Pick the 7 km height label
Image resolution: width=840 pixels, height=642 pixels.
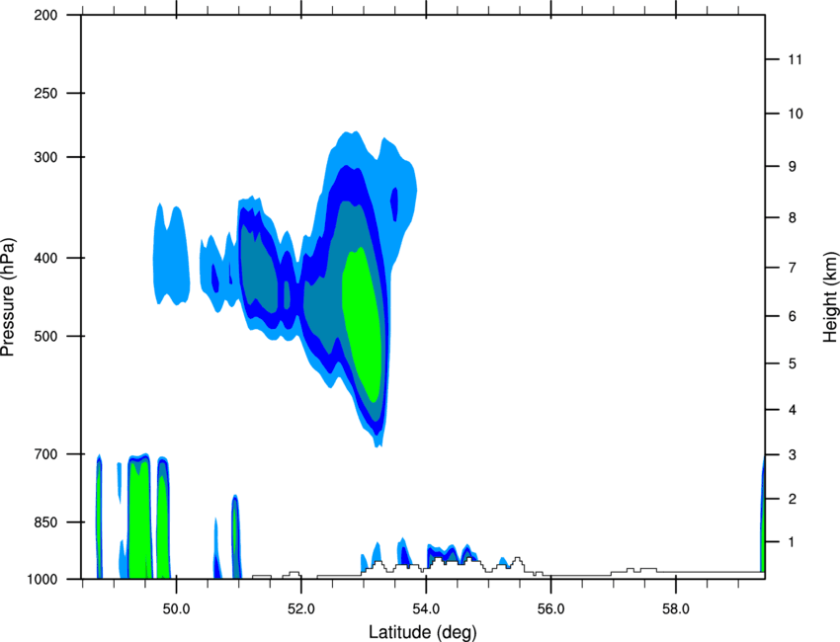(x=793, y=268)
